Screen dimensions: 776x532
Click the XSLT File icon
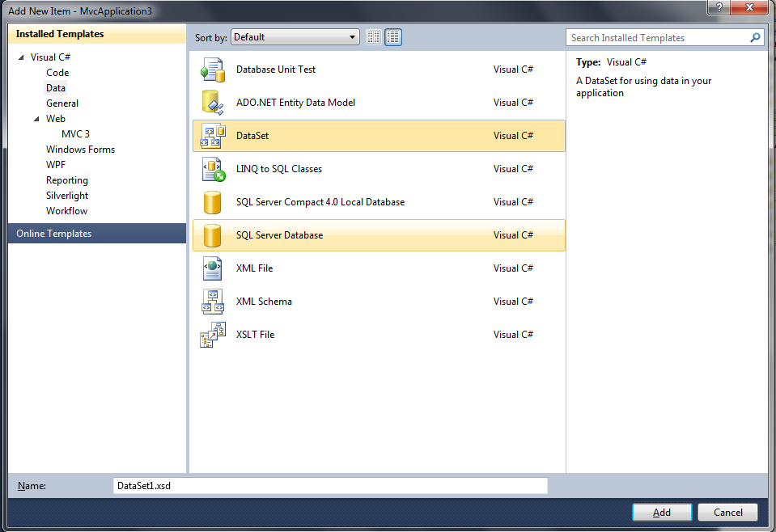[x=213, y=335]
